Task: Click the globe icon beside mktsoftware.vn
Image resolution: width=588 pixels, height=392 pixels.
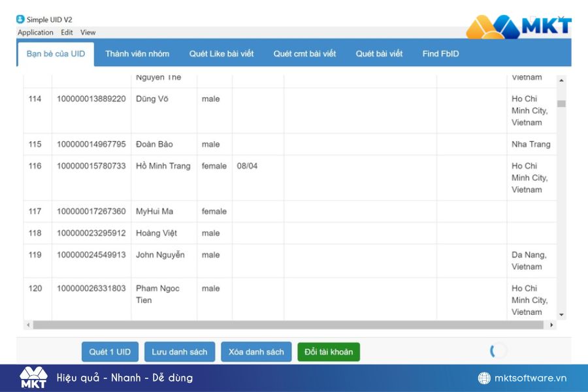Action: click(484, 378)
